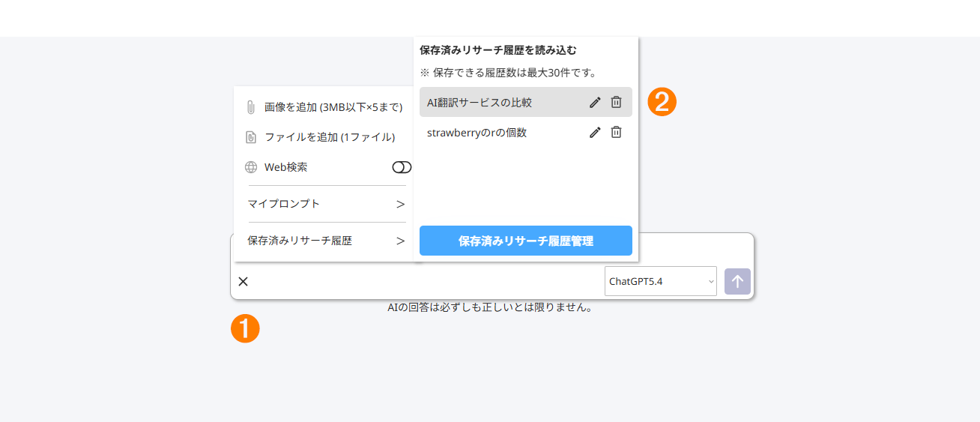Open the 保存済みリサーチ履歴 submenu

[327, 241]
